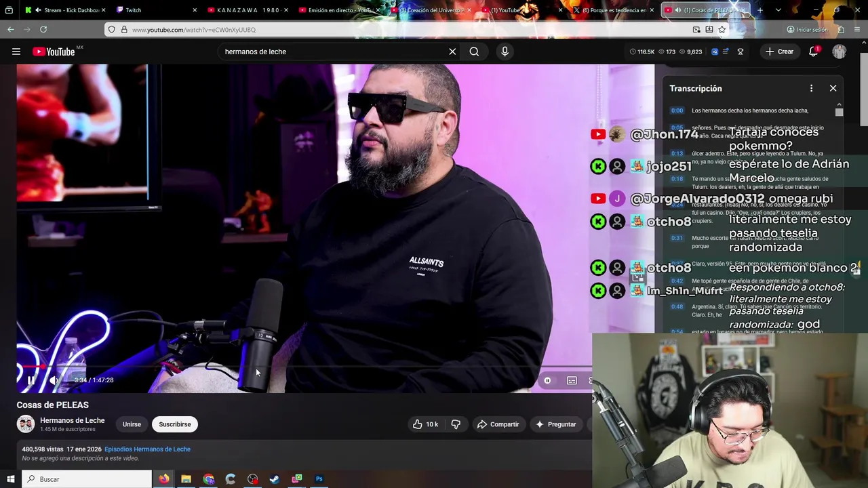Dislike the video with thumbs down
This screenshot has height=488, width=868.
(x=456, y=424)
